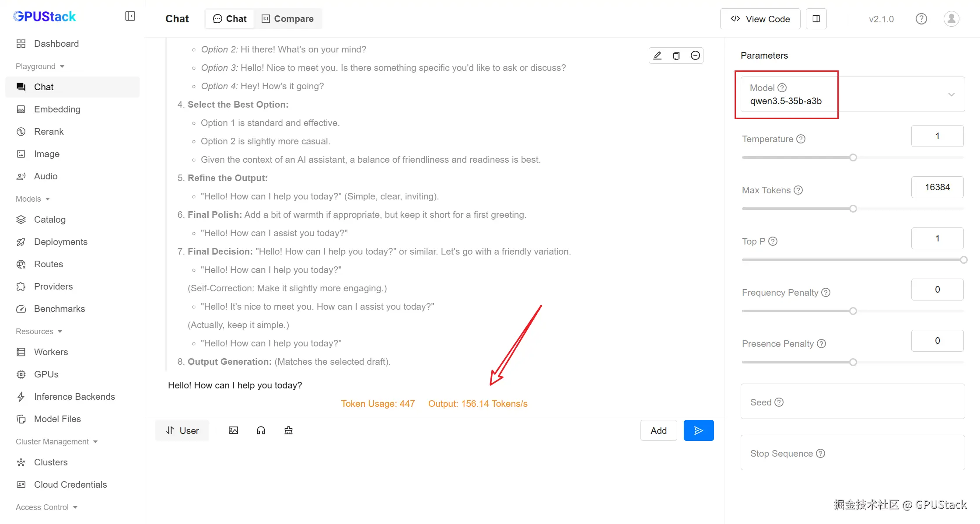Click the edit message pencil icon

[x=657, y=56]
